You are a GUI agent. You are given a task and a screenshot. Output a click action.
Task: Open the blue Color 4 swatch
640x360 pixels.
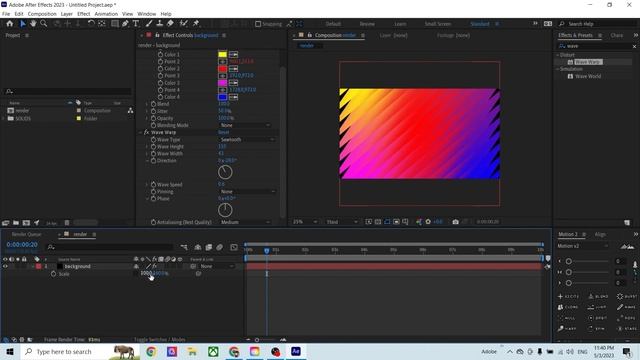click(222, 97)
